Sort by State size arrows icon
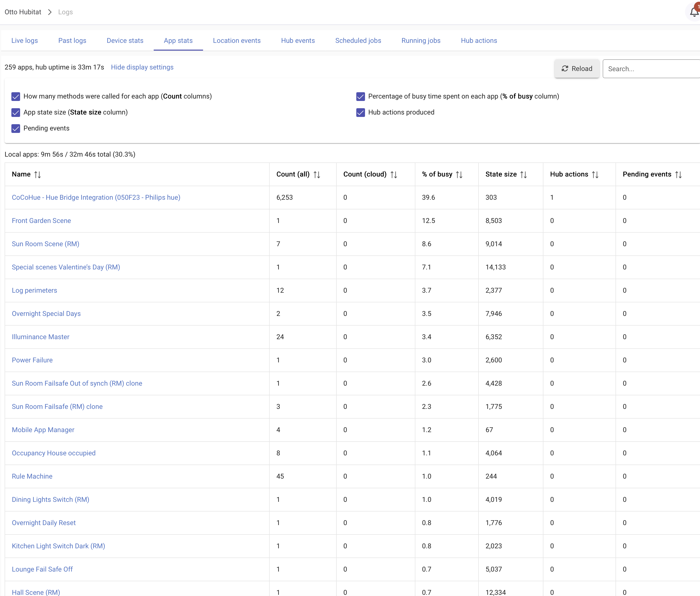This screenshot has width=700, height=596. point(524,175)
